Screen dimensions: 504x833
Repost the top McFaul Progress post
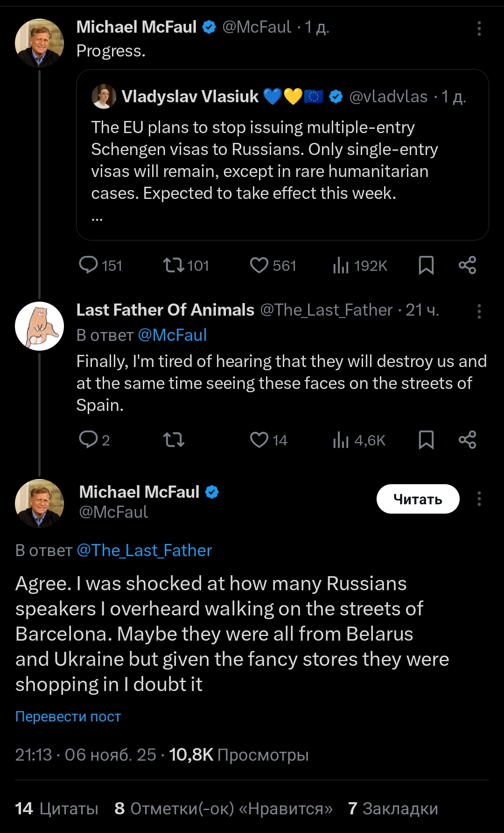174,265
